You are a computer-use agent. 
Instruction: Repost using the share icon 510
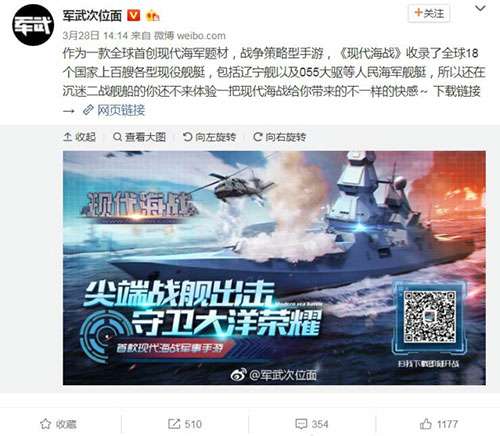[x=185, y=424]
